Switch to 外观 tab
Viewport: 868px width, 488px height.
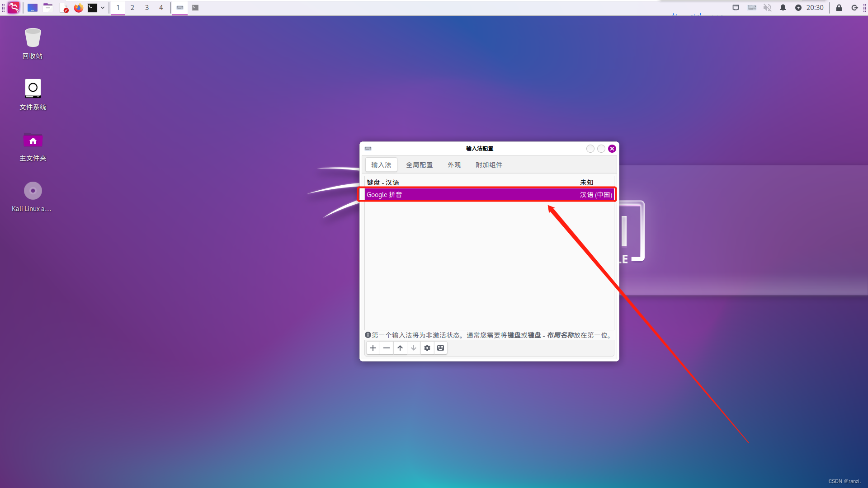point(454,165)
